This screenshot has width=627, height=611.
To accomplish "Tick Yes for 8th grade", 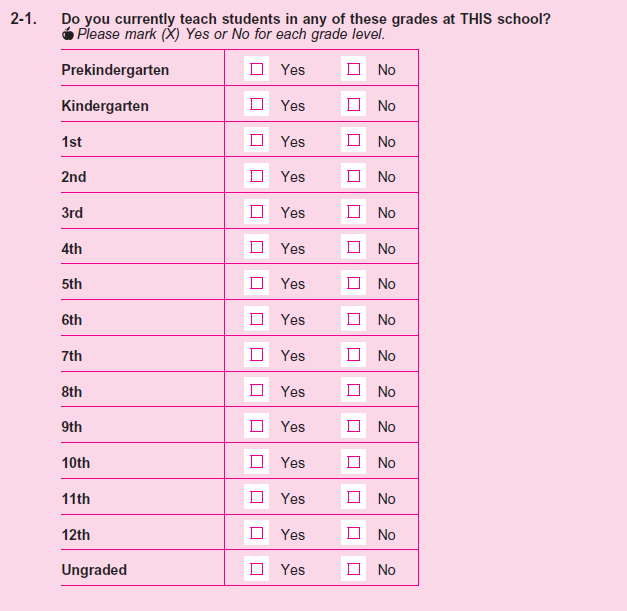I will tap(257, 390).
